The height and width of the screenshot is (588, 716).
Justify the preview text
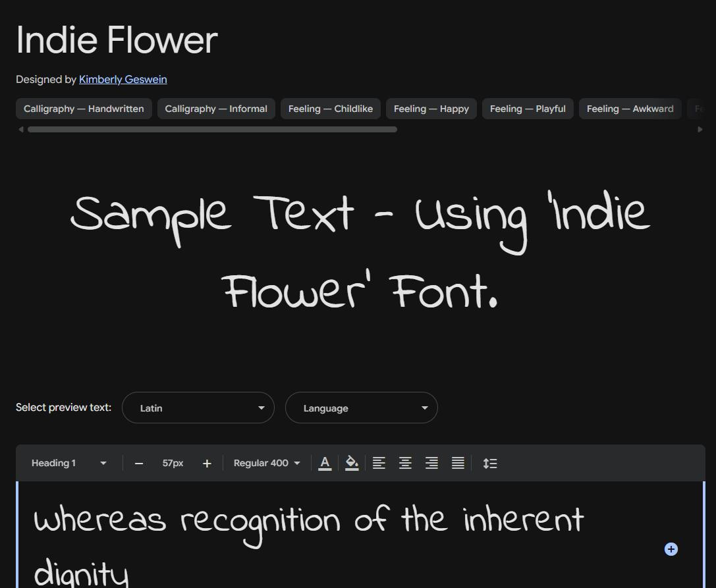click(458, 463)
